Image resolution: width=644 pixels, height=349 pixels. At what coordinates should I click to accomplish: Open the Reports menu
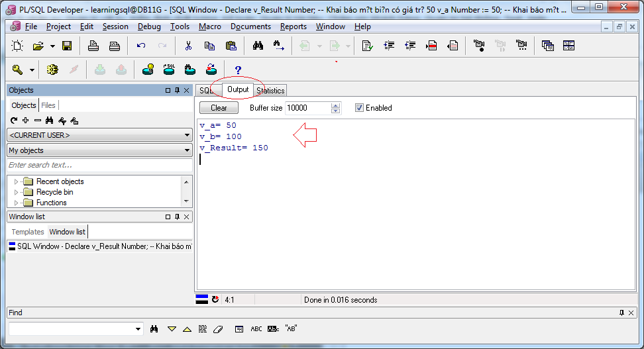(294, 26)
